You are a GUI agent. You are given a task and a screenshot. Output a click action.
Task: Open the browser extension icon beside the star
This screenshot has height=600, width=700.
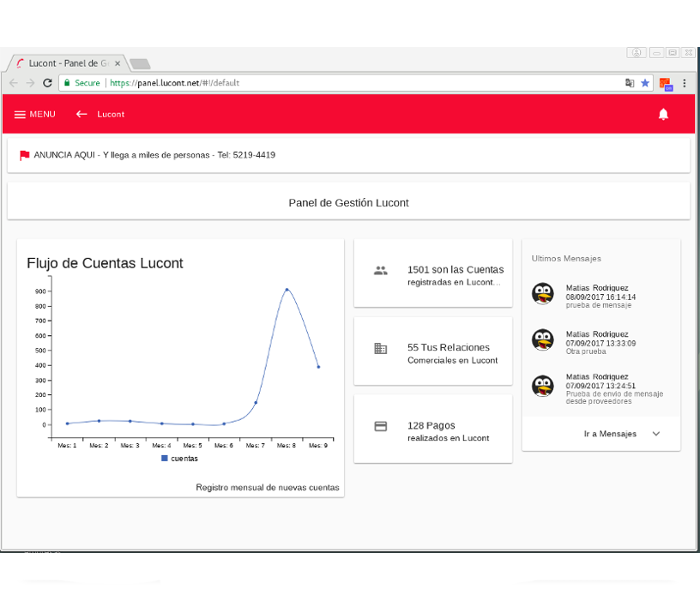pos(666,84)
